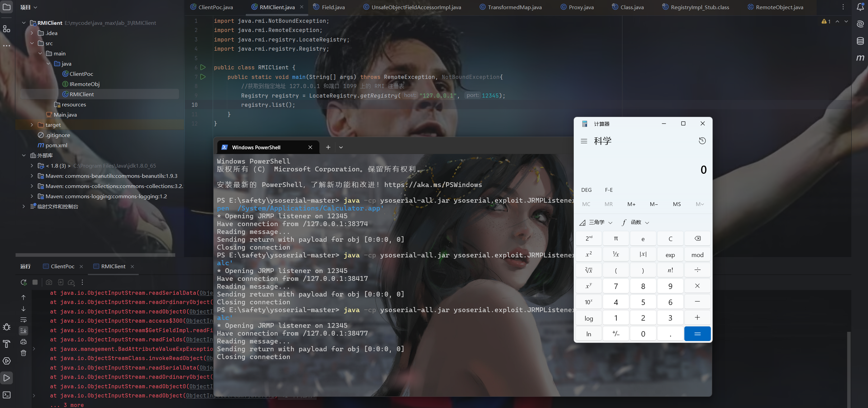
Task: Open the Terminal tool window icon
Action: [7, 395]
